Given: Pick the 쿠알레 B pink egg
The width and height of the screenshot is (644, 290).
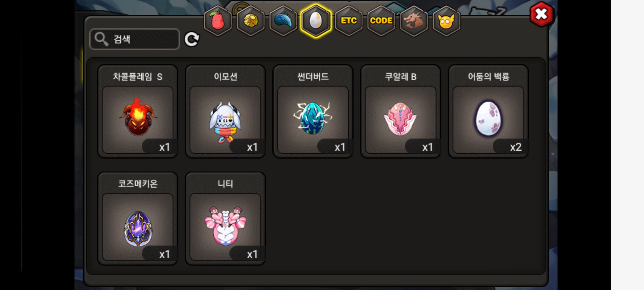Looking at the screenshot, I should (x=401, y=111).
